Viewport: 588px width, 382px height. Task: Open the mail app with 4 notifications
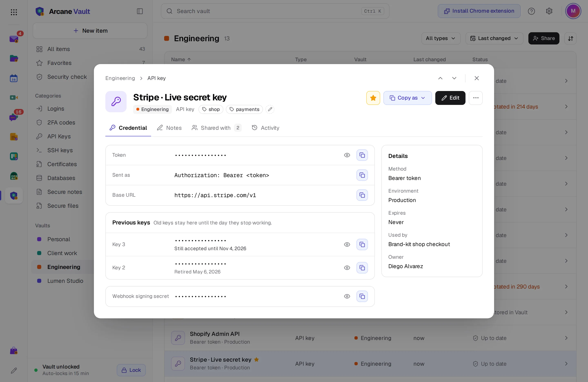point(14,39)
